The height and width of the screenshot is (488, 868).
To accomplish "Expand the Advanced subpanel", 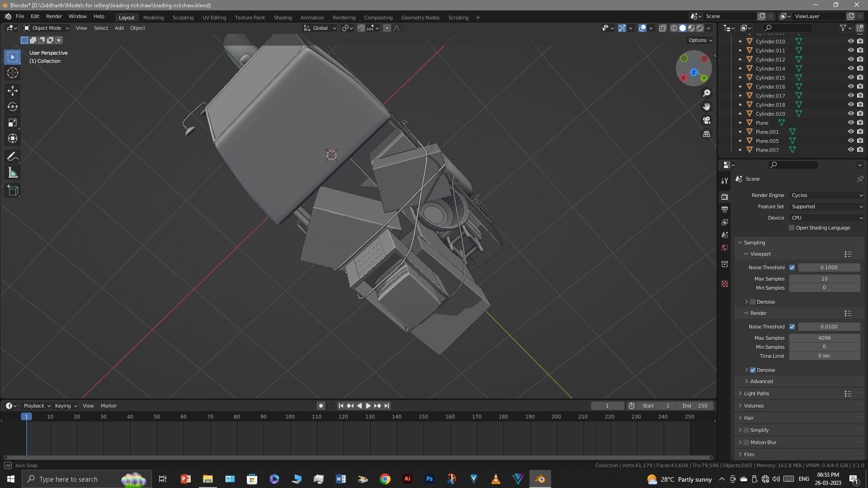I will pos(761,381).
